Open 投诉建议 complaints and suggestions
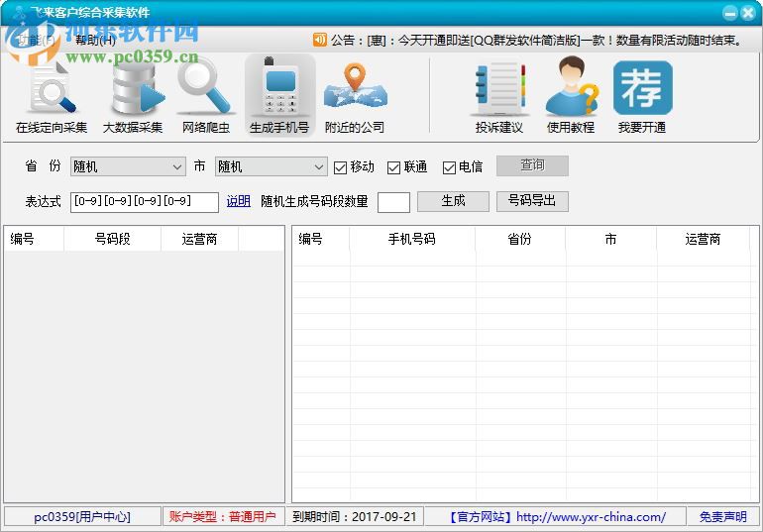Viewport: 763px width, 532px height. pos(499,97)
